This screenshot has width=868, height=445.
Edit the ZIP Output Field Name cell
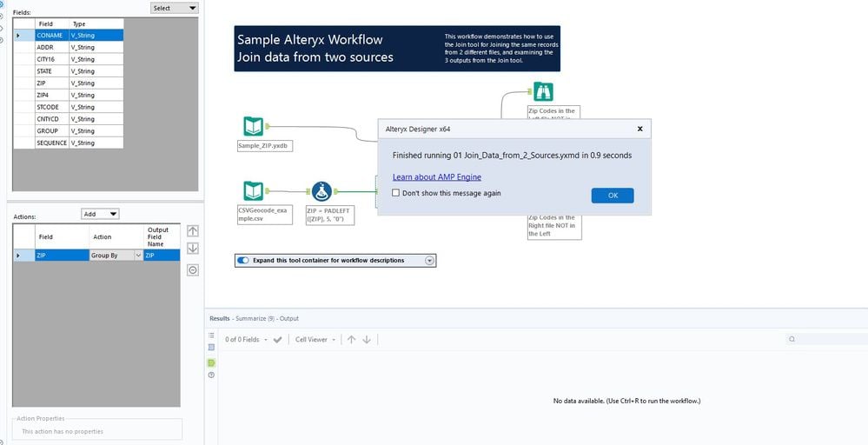click(162, 256)
